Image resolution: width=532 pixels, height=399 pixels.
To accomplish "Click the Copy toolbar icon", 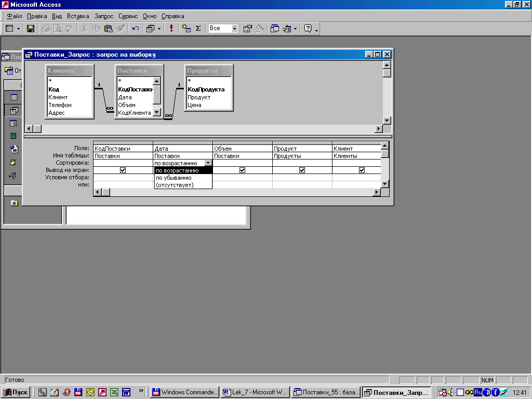I will coord(96,29).
